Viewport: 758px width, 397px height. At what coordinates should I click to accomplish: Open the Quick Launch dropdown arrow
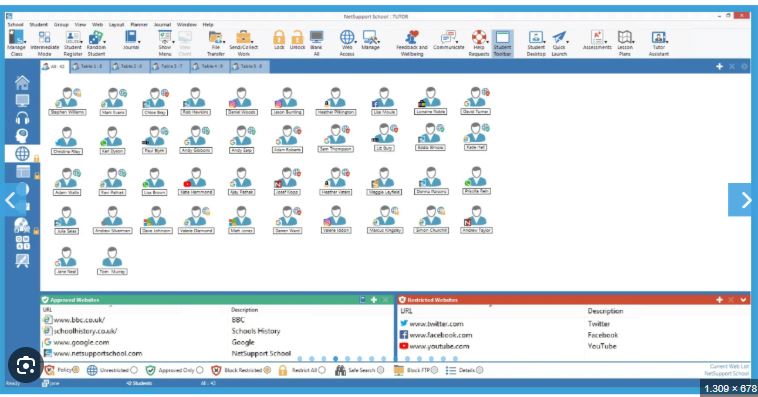(x=568, y=42)
